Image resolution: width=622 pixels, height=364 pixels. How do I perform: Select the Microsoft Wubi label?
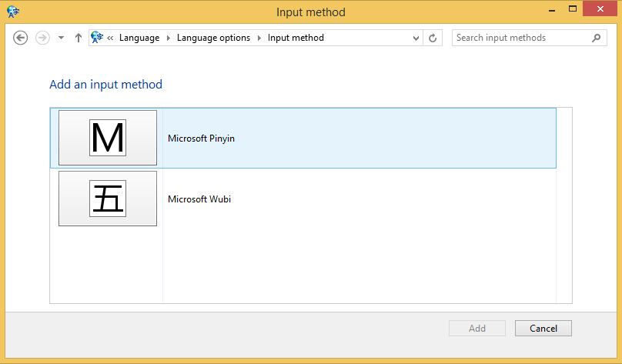tap(199, 199)
